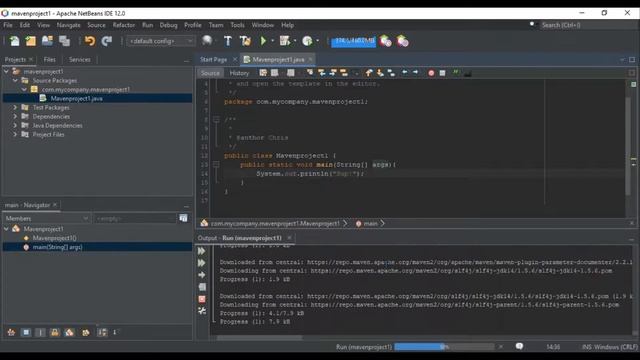Collapse Mavenproject1 class in Navigator
The image size is (640, 360).
tap(6, 229)
